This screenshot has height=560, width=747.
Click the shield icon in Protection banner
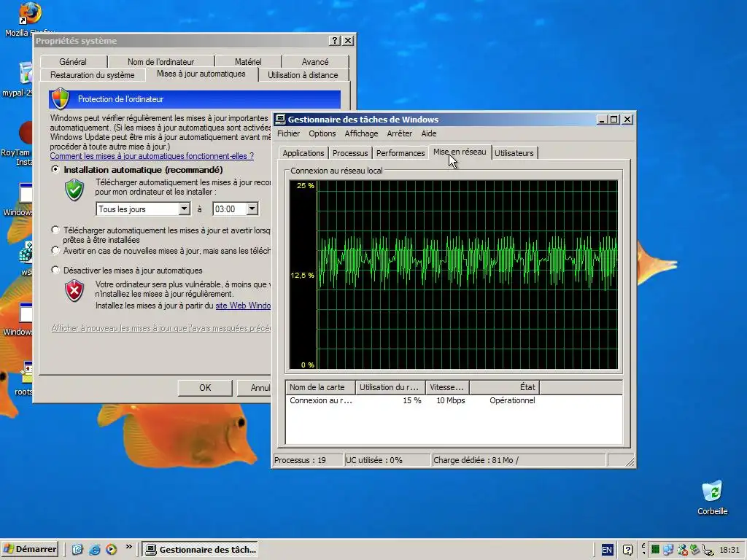click(x=61, y=98)
